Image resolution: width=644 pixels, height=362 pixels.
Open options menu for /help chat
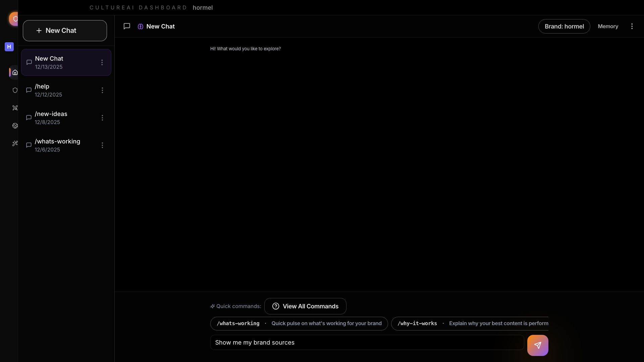click(102, 90)
